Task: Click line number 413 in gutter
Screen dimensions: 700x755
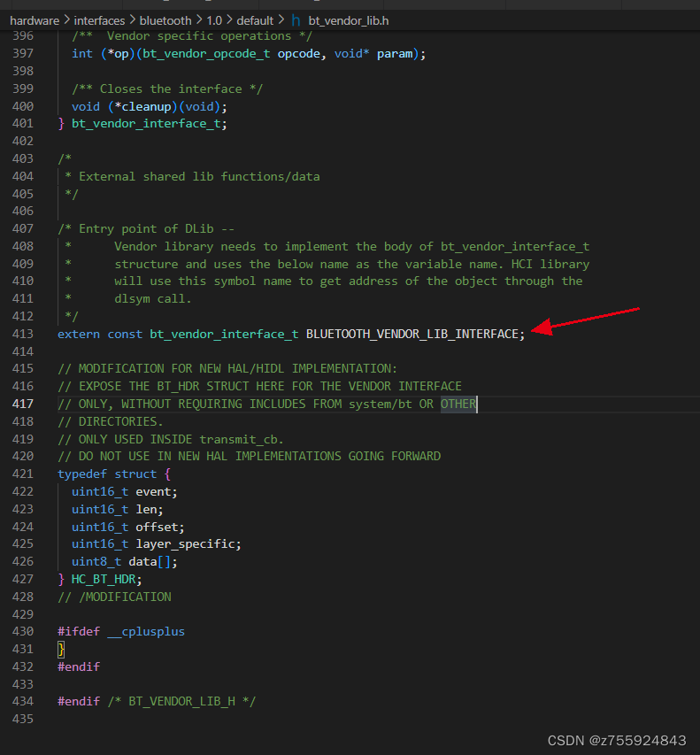Action: pyautogui.click(x=23, y=334)
